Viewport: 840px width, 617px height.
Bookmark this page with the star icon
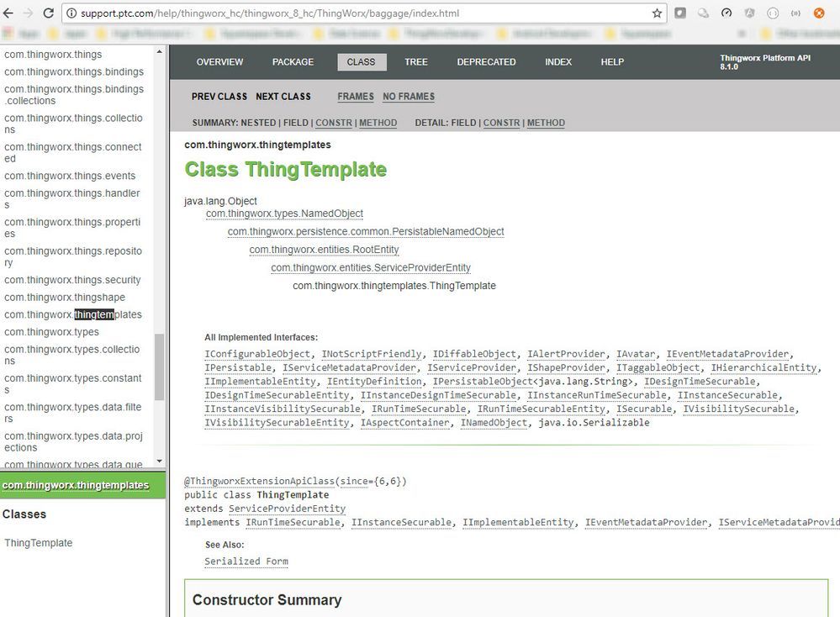[657, 13]
